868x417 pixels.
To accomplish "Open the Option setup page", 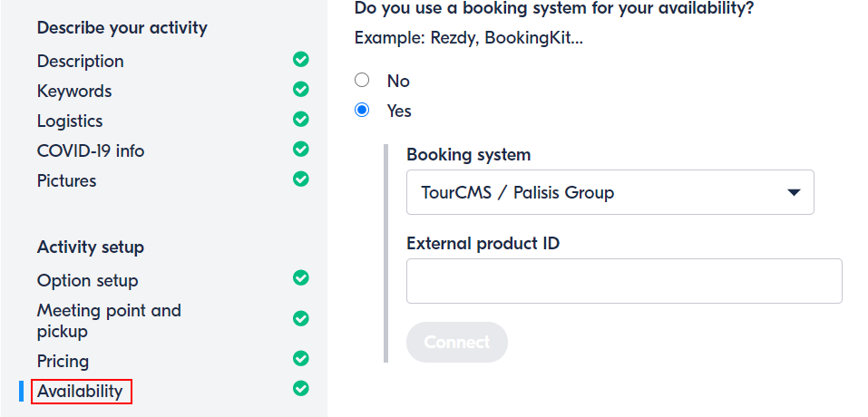I will pyautogui.click(x=87, y=280).
